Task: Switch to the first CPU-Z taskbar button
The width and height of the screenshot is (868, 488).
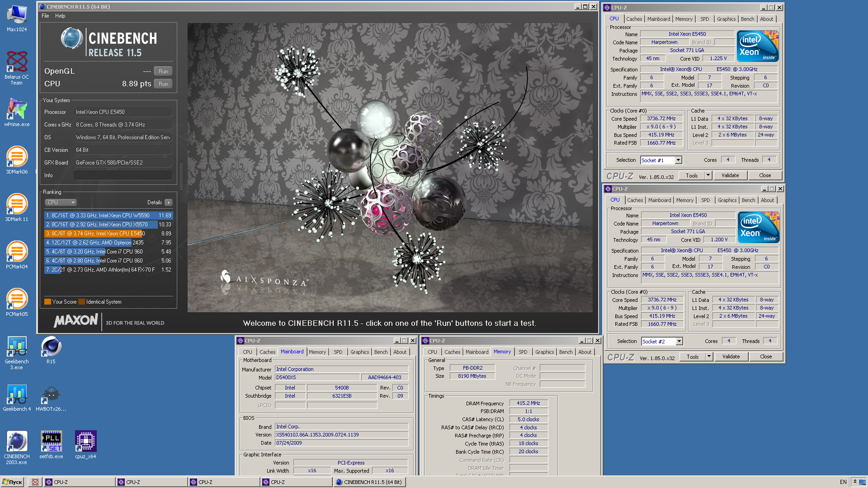Action: click(79, 482)
